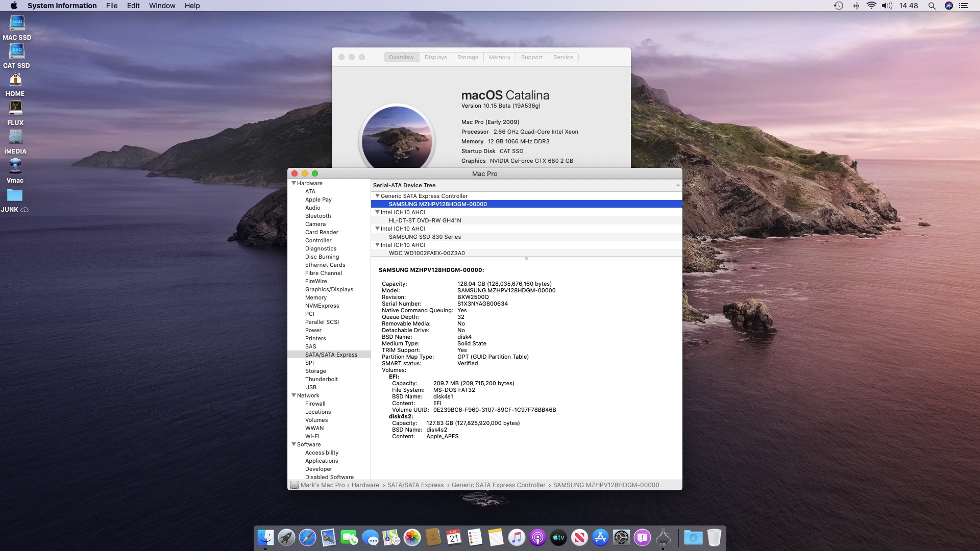This screenshot has width=980, height=551.
Task: Click System Information chip icon in Dock
Action: [663, 538]
